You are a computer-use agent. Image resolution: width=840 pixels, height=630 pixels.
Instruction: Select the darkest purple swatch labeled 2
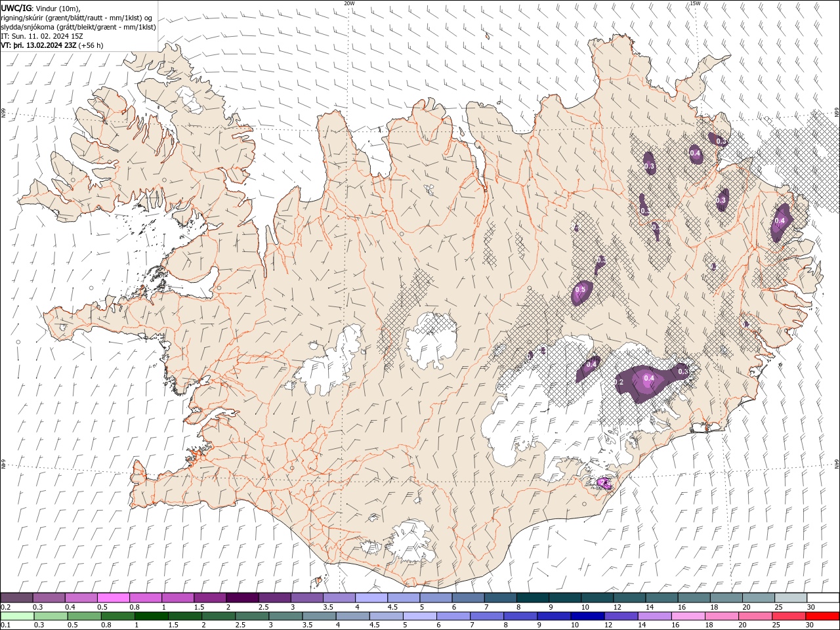tap(241, 598)
